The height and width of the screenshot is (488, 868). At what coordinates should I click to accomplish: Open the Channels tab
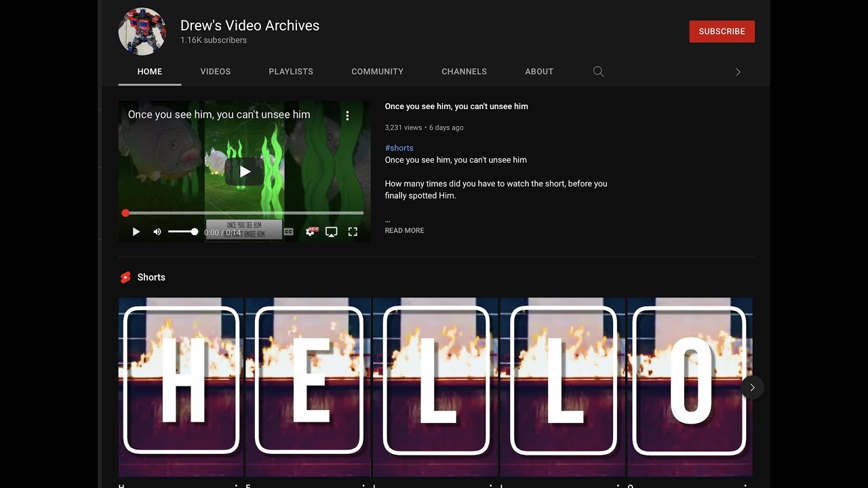464,71
